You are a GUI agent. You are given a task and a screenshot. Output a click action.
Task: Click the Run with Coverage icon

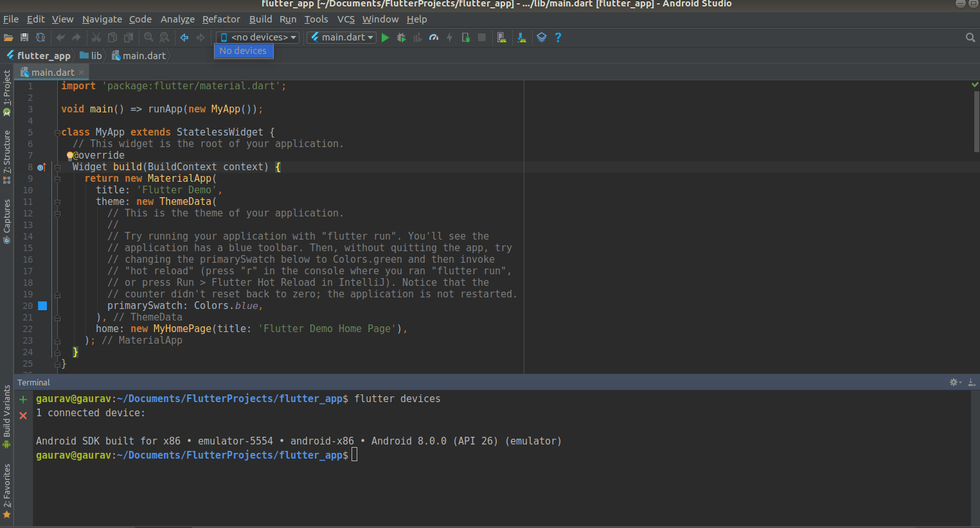point(418,37)
